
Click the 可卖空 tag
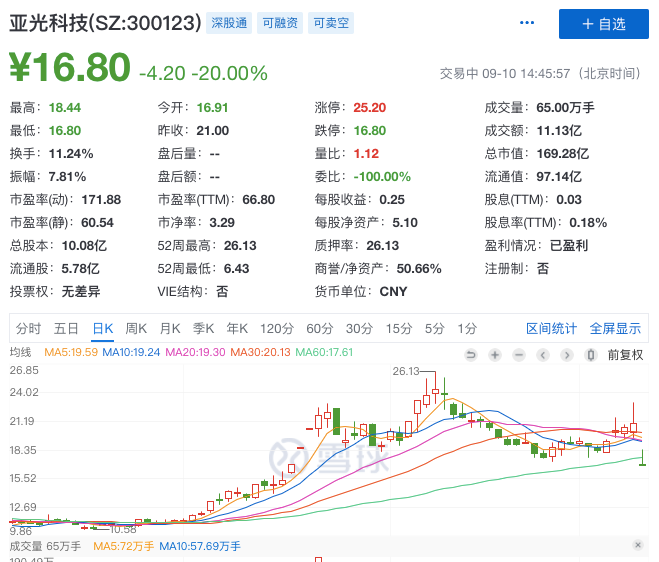click(331, 23)
